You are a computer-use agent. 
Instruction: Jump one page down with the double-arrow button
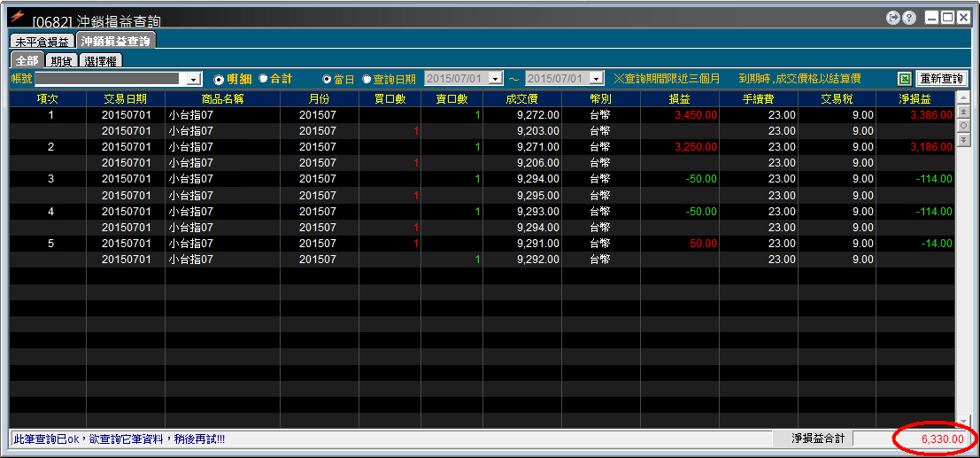pos(963,140)
